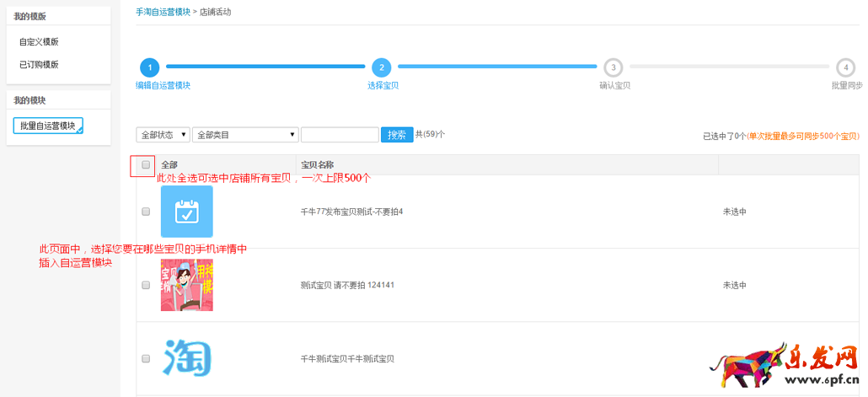
Task: Select 批量自运营模块 in 我的模块
Action: (x=47, y=126)
